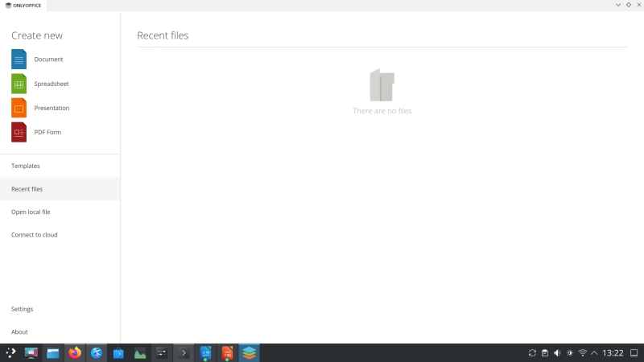Click the blue Document file icon
Viewport: 644px width, 362px height.
click(x=19, y=59)
